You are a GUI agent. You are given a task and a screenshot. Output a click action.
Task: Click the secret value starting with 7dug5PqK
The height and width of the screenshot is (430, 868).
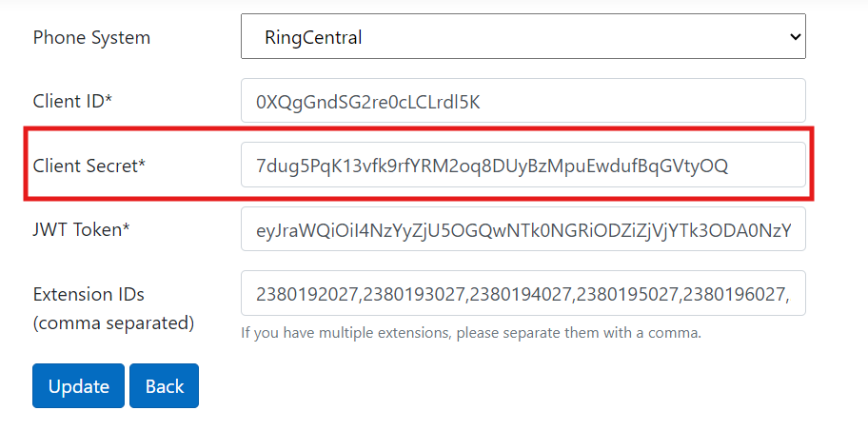coord(491,166)
